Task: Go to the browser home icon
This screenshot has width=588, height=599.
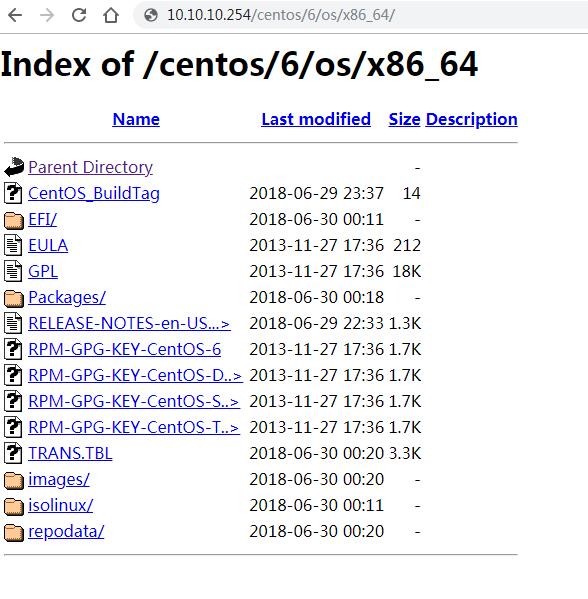Action: (x=111, y=15)
